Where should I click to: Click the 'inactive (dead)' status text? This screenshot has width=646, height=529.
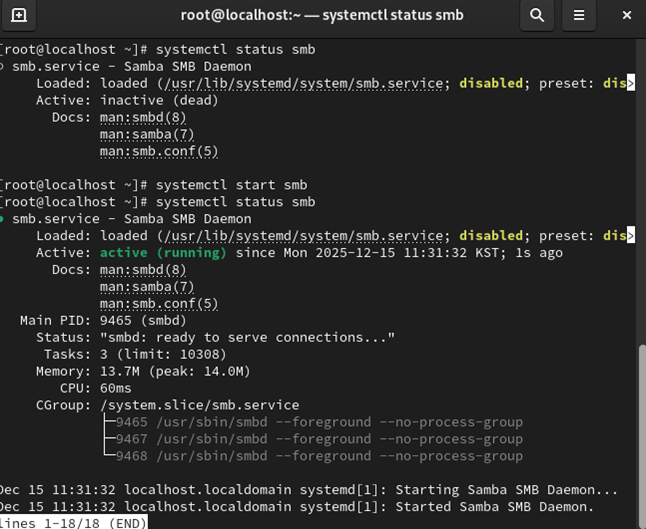(x=159, y=101)
